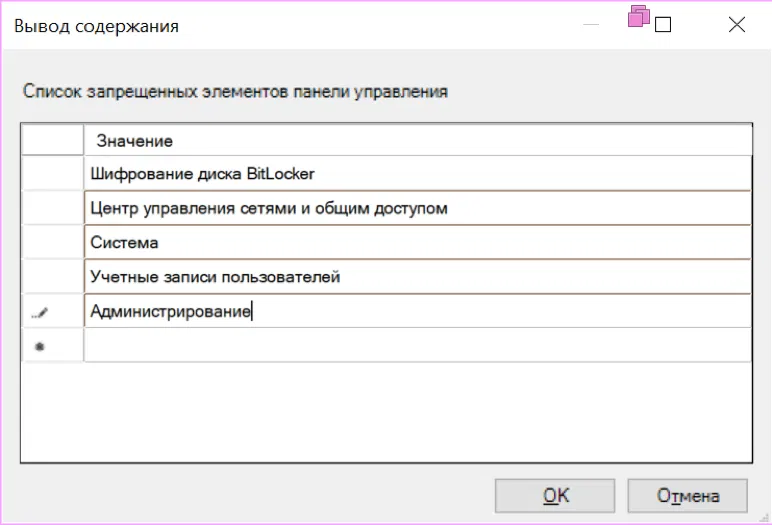Viewport: 772px width, 525px height.
Task: Click the empty grid area below rows
Action: point(385,410)
